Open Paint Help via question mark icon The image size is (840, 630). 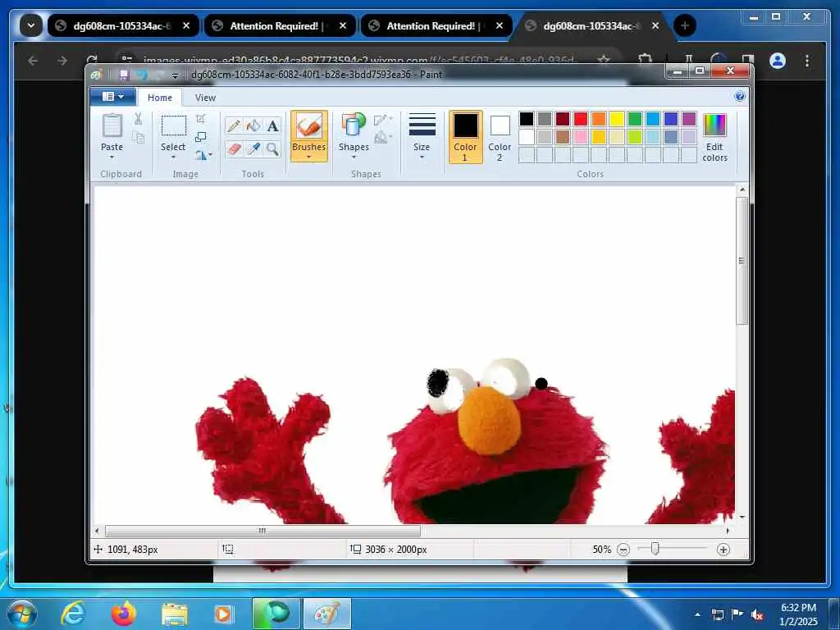[x=740, y=97]
